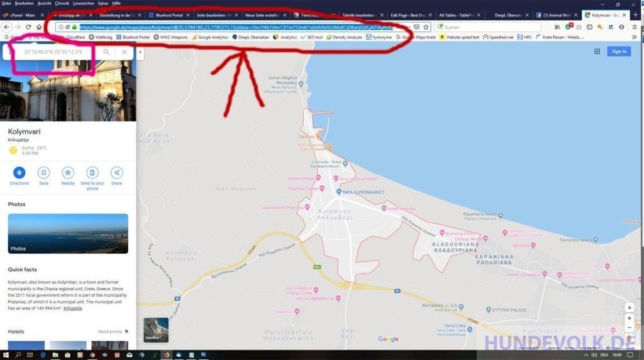
Task: Clear the search with the X button
Action: coord(125,52)
